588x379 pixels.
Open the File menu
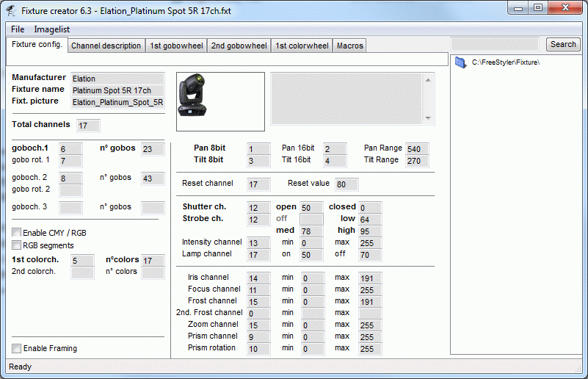tap(18, 29)
